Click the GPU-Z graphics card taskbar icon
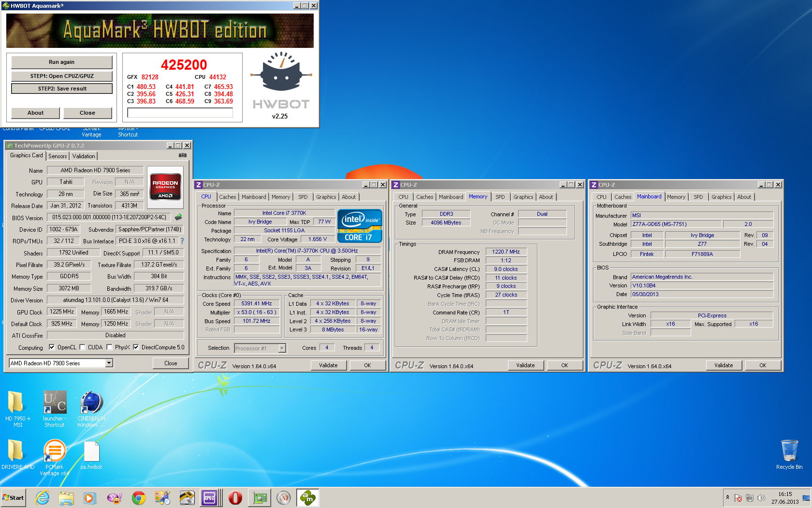Image resolution: width=812 pixels, height=508 pixels. 260,498
